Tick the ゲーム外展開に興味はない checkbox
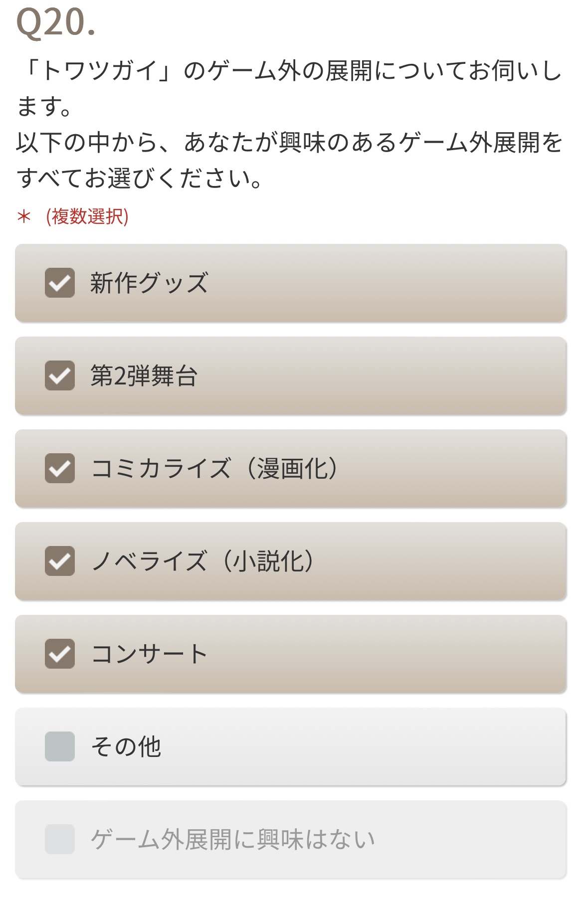The width and height of the screenshot is (588, 917). pos(60,839)
